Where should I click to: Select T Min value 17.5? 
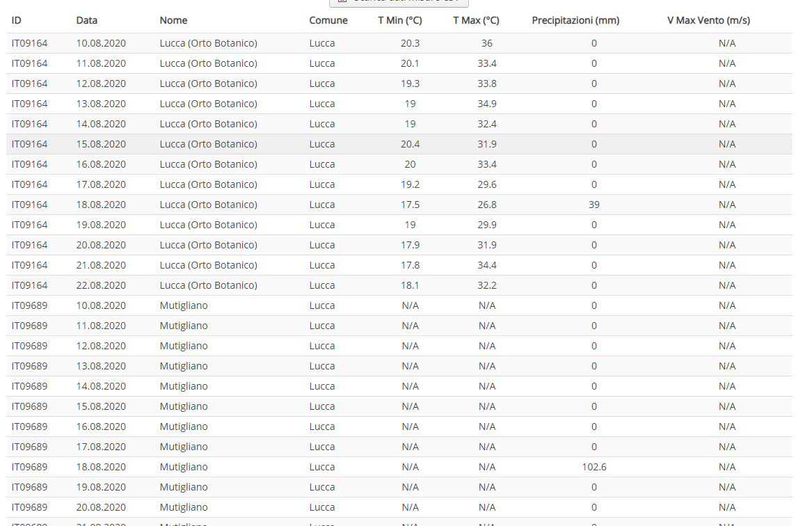(x=410, y=205)
